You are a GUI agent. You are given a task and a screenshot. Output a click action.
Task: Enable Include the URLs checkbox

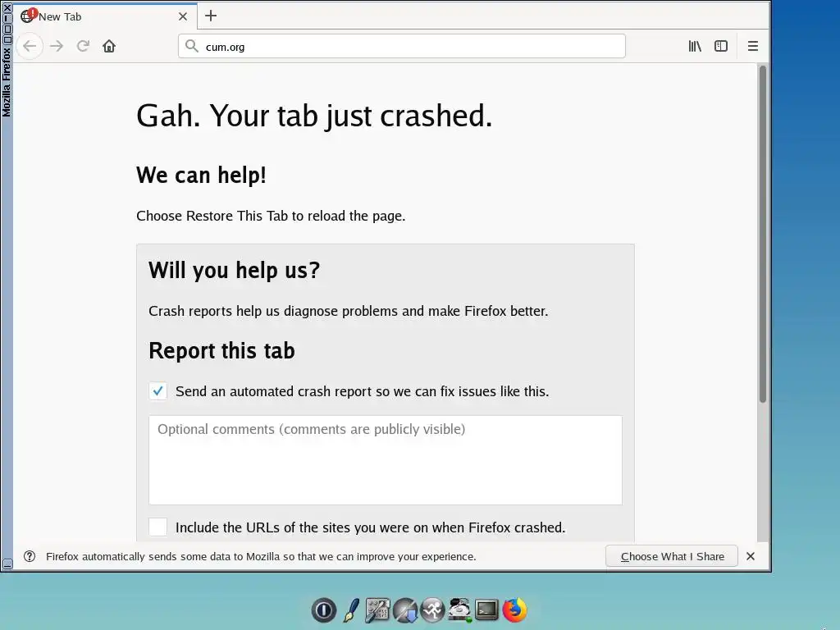point(158,527)
